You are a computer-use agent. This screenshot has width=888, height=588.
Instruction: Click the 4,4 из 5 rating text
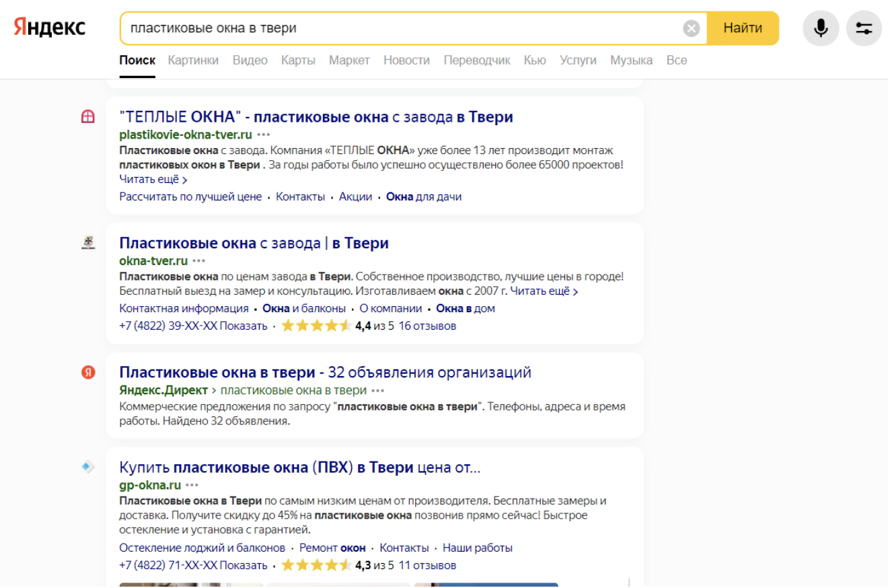pyautogui.click(x=375, y=326)
